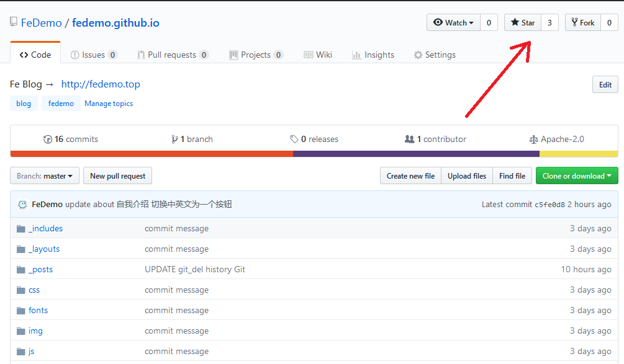Open the _includes folder
The height and width of the screenshot is (364, 624).
pos(46,228)
